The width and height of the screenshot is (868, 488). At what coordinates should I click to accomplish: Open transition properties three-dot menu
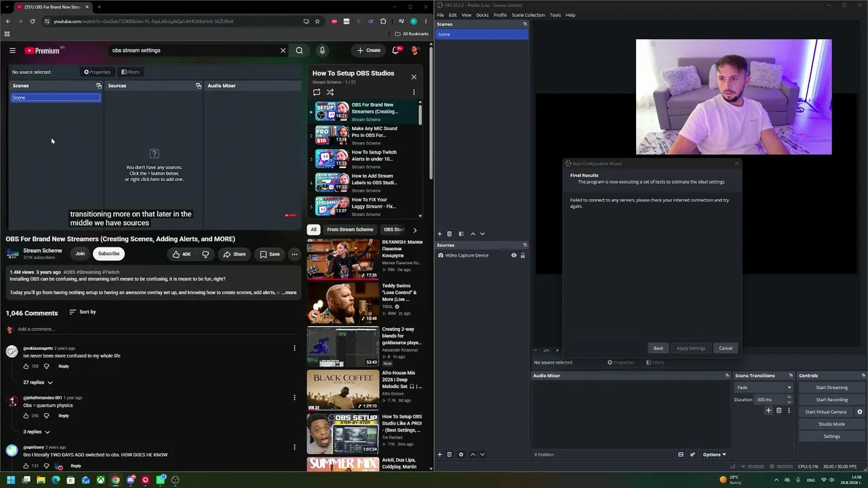pos(789,411)
